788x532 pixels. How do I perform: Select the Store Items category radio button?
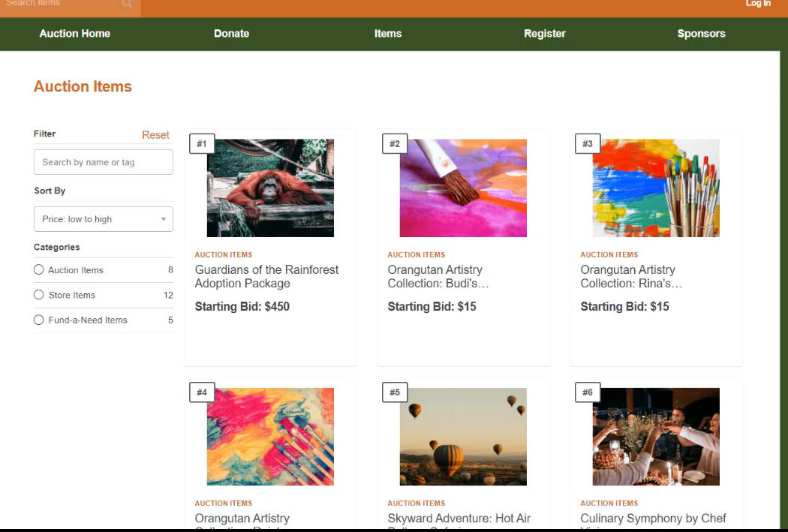pyautogui.click(x=39, y=295)
